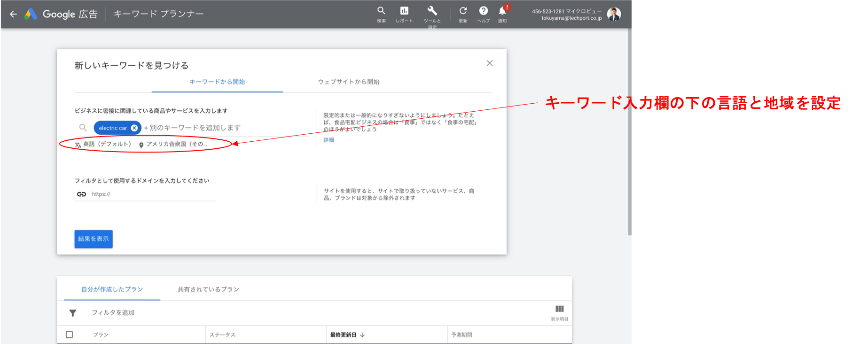Click the keyword input field to add another
868x344 pixels.
(193, 128)
